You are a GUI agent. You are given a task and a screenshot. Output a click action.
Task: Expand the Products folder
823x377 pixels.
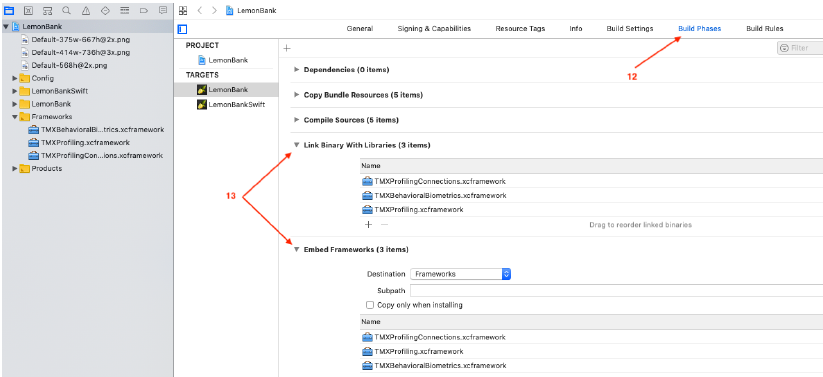[15, 169]
